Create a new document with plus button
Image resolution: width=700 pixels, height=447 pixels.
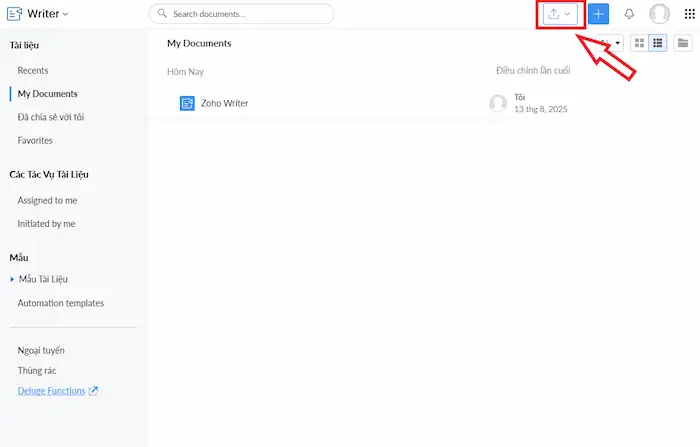click(x=598, y=14)
